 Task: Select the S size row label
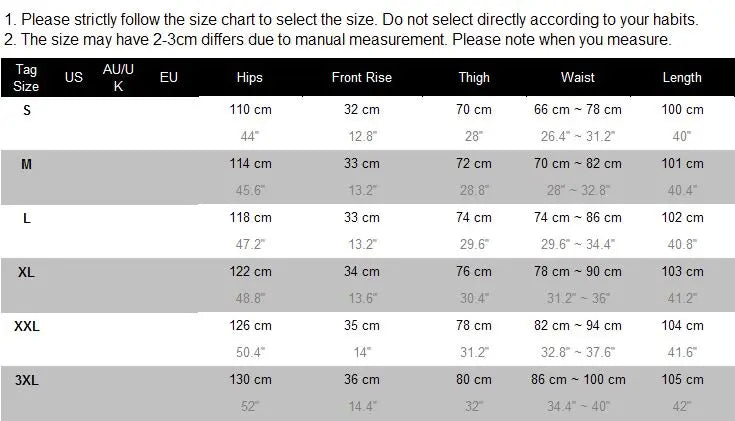(x=27, y=111)
